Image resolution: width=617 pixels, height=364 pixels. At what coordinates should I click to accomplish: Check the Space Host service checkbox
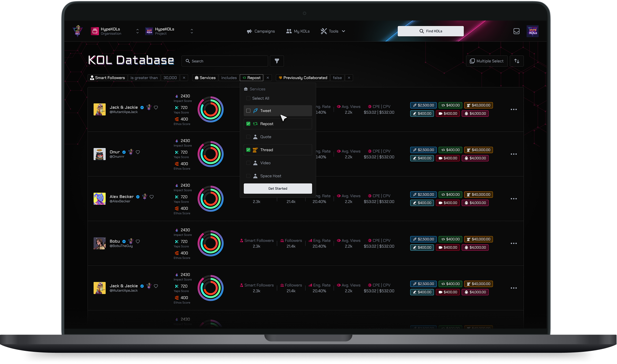[x=248, y=176]
